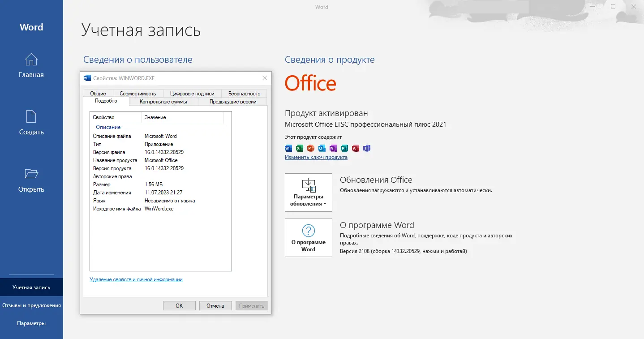Click the Изменить ключ продукта link

[x=316, y=157]
